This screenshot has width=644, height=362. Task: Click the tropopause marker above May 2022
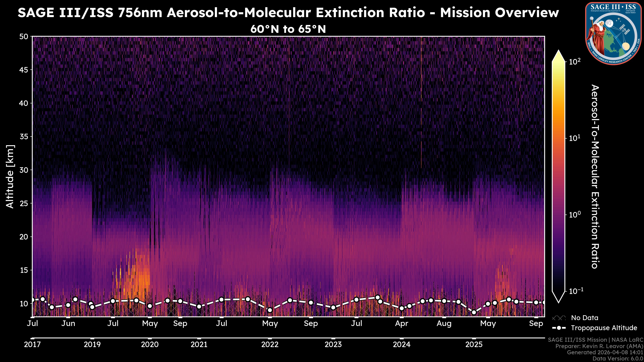coord(270,310)
